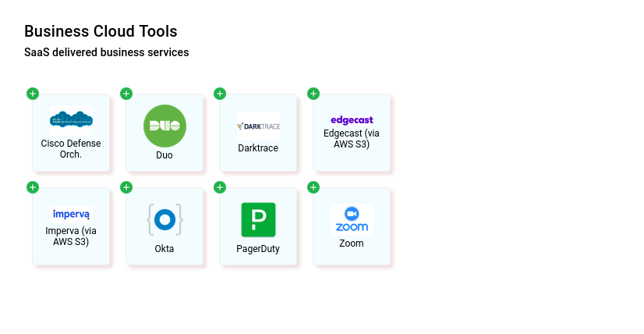Add Zoom via green plus icon

[313, 187]
